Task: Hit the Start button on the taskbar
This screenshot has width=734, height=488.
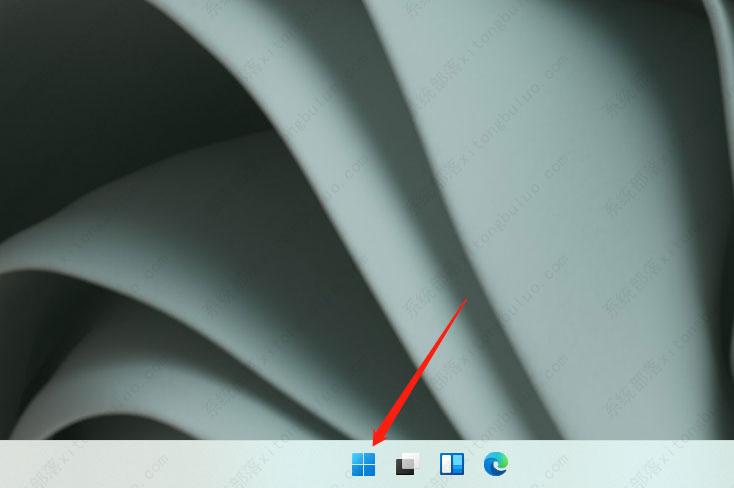Action: pos(363,464)
